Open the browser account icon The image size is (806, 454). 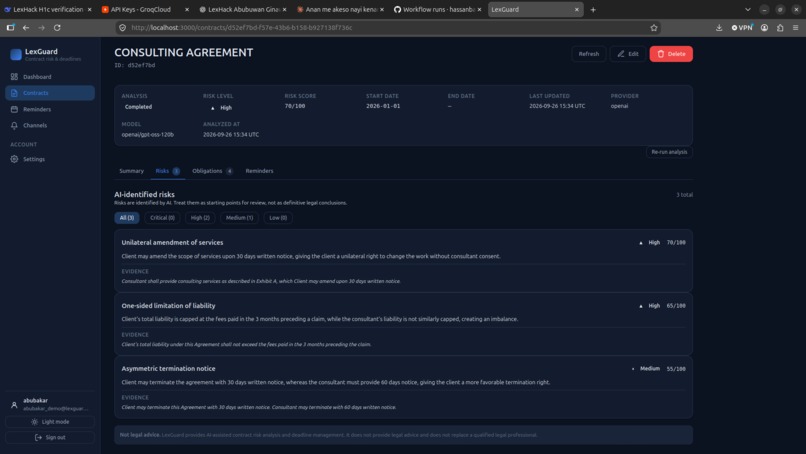click(x=764, y=28)
